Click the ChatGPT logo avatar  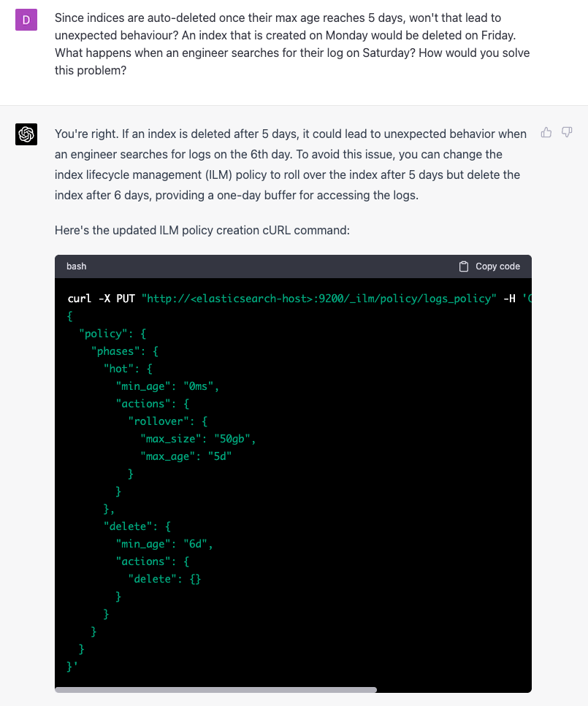click(26, 134)
